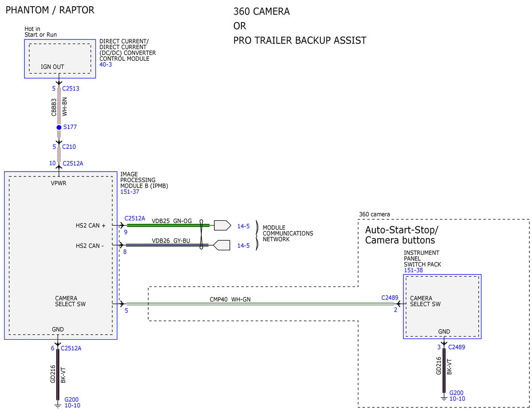This screenshot has width=532, height=411.
Task: Click the HS2 CAN - label
Action: click(90, 246)
